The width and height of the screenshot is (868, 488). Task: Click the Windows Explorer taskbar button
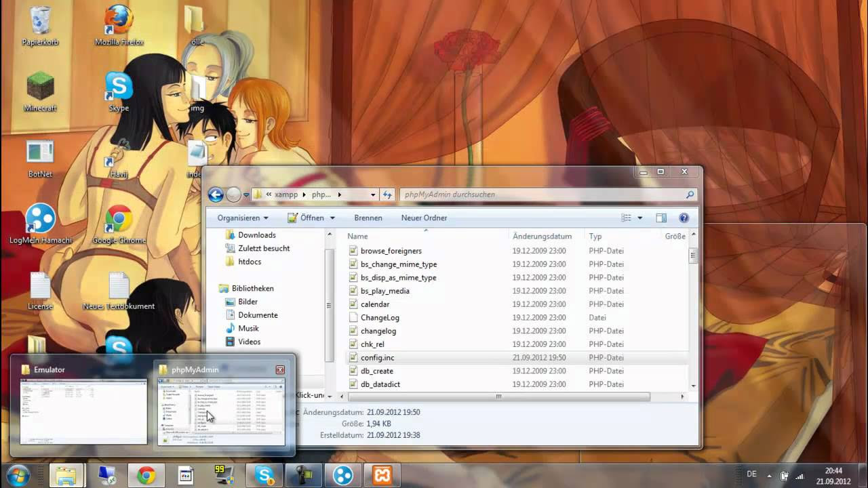click(66, 476)
